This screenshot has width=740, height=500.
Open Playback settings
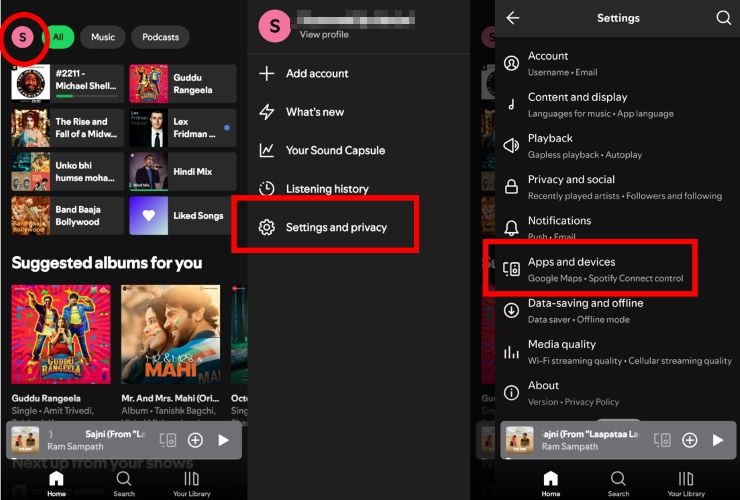617,145
